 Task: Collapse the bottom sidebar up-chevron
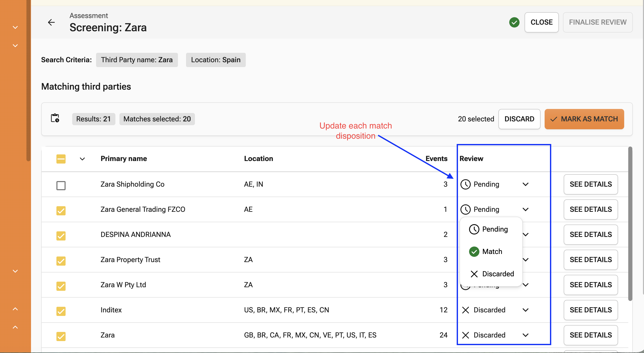[x=15, y=327]
